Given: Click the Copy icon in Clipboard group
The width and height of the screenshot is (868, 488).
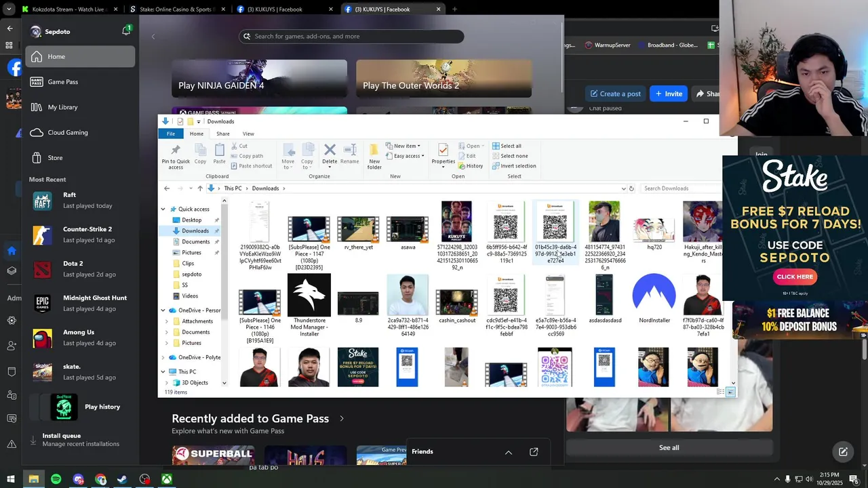Looking at the screenshot, I should [200, 154].
